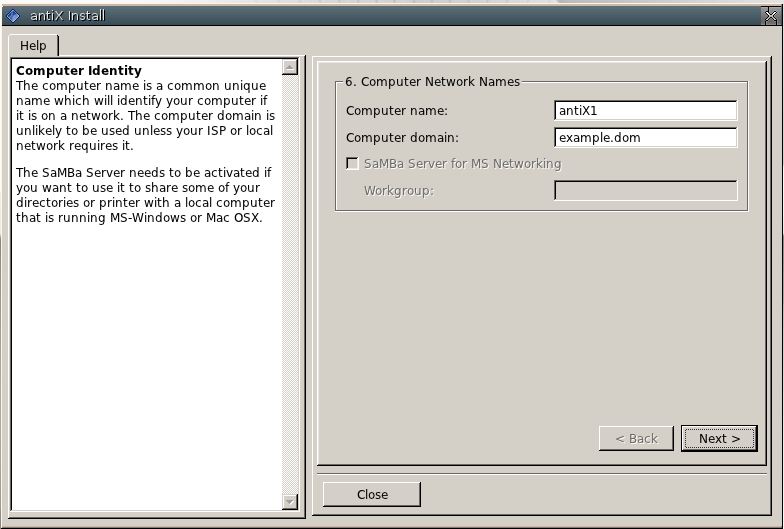Click the < Back button
Image resolution: width=784 pixels, height=529 pixels.
coord(636,438)
